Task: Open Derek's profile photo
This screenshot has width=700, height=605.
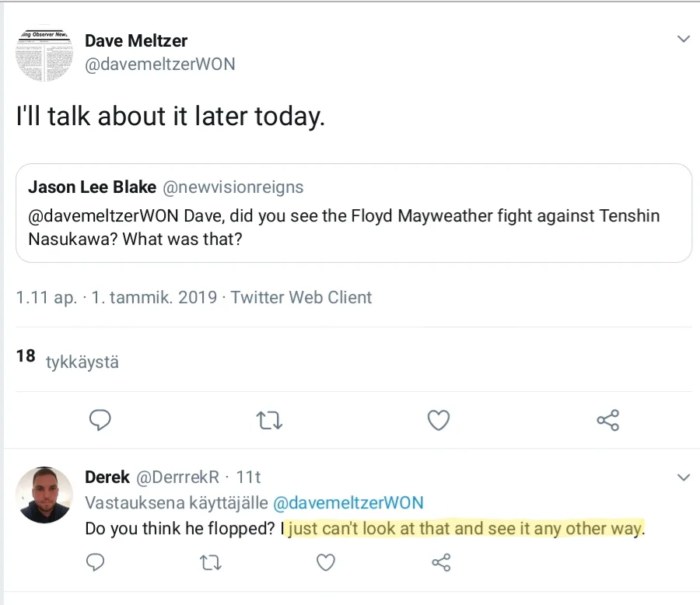Action: (44, 495)
